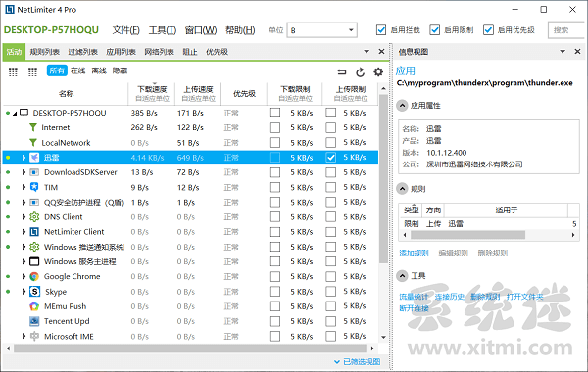The image size is (588, 372).
Task: Expand the 迅雷 tree row
Action: 24,158
